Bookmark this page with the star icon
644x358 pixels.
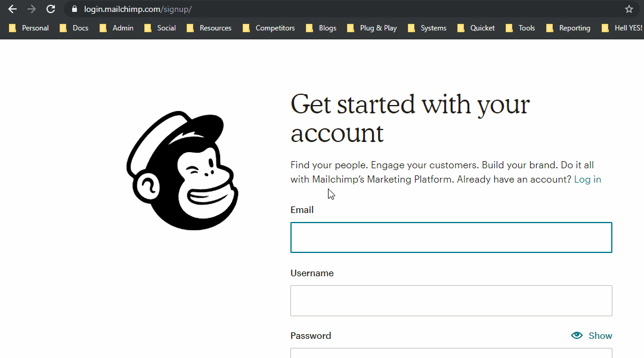click(629, 9)
